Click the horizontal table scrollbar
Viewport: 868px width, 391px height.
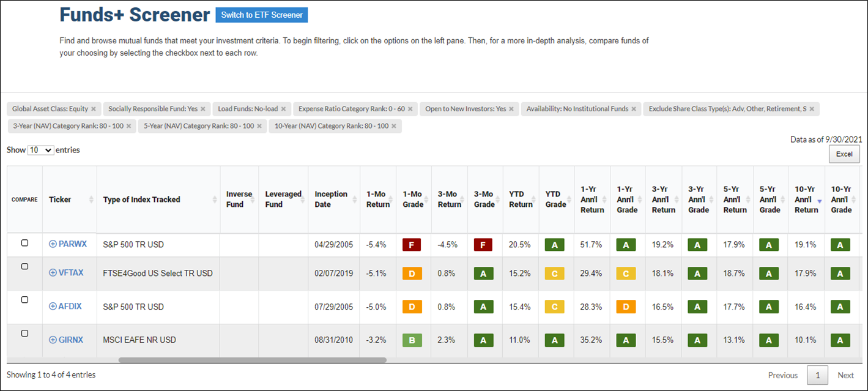(252, 360)
